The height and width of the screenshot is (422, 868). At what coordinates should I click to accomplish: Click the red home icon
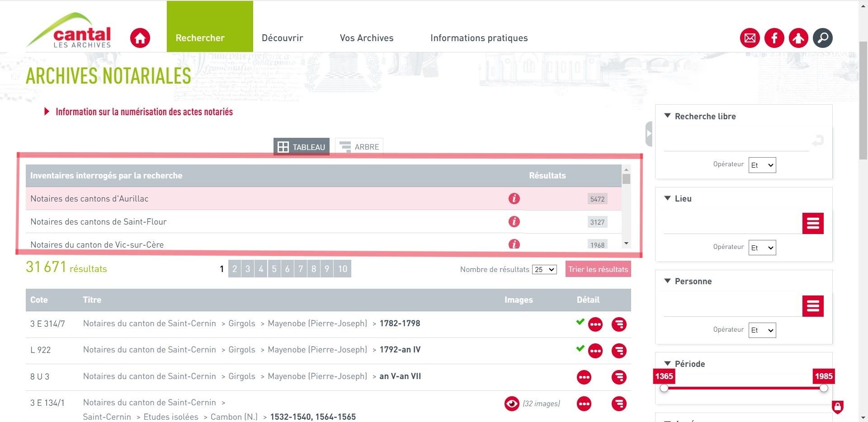point(140,38)
